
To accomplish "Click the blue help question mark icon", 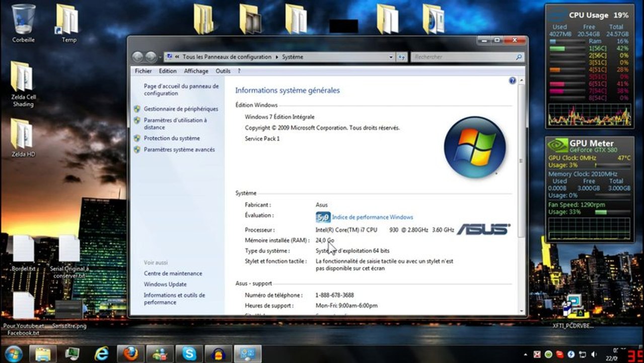I will [512, 81].
